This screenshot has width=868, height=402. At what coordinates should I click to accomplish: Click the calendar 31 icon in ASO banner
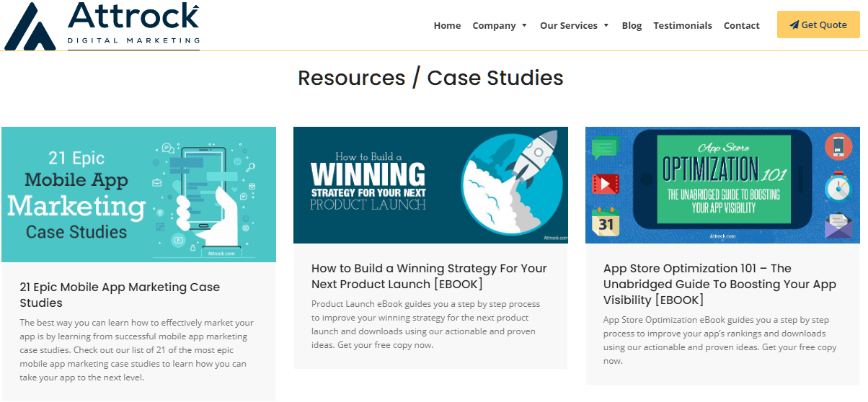606,222
